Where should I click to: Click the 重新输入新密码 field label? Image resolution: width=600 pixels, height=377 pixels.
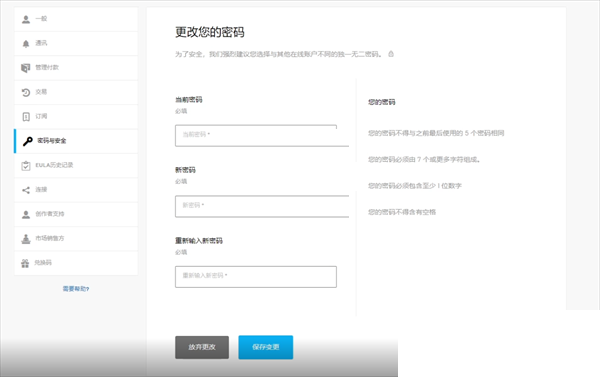click(199, 241)
